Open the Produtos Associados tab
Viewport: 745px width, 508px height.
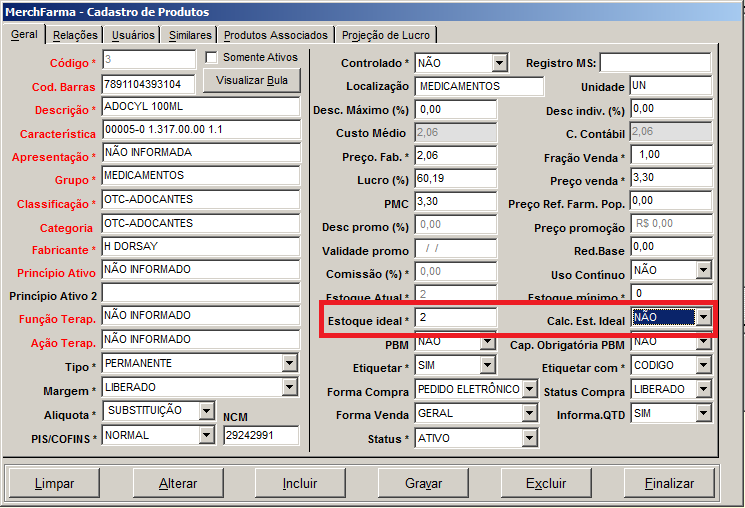tap(276, 35)
